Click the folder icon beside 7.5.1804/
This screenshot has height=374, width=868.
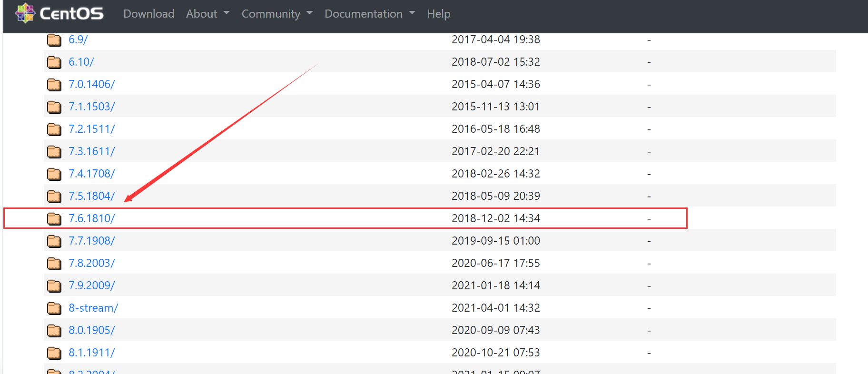click(x=54, y=197)
